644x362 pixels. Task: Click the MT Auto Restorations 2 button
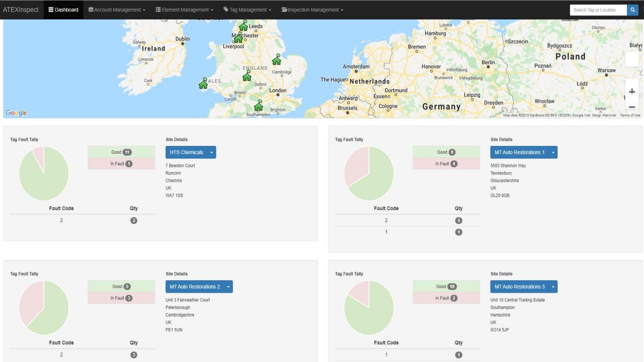pyautogui.click(x=195, y=287)
